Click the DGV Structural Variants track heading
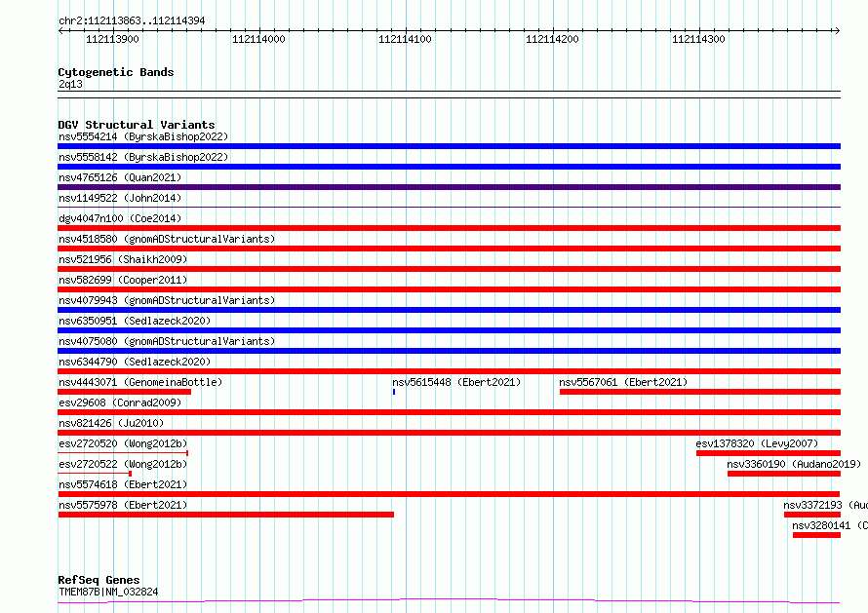This screenshot has height=613, width=868. point(137,125)
